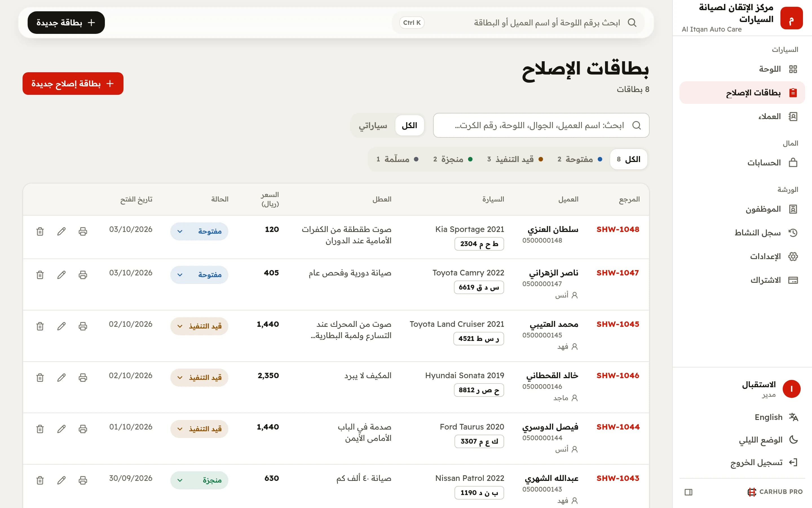
Task: Select الكل segment next to سياراتي
Action: click(409, 126)
